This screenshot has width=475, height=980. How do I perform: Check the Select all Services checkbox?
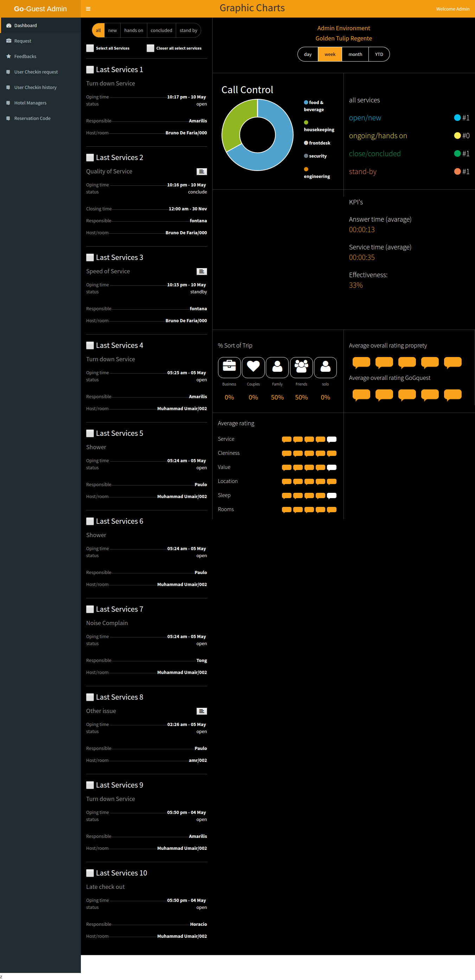coord(90,48)
